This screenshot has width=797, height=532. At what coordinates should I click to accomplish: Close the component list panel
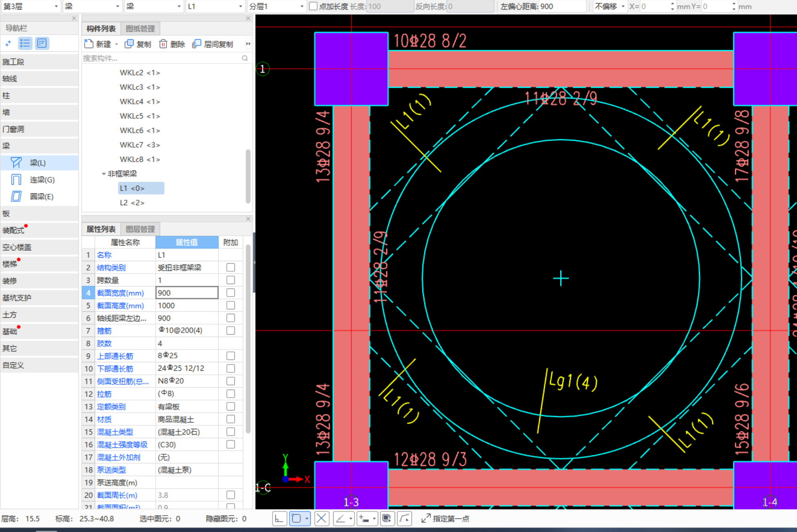[248, 18]
